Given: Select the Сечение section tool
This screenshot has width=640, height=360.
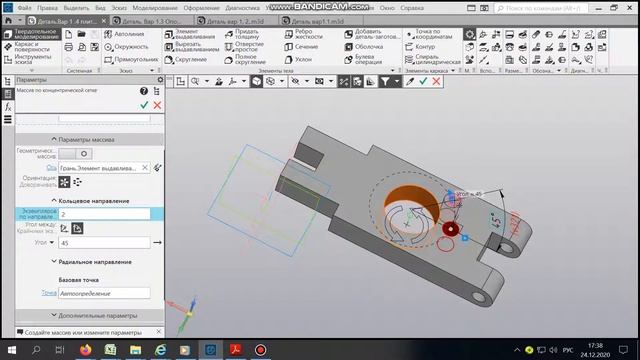Looking at the screenshot, I should 301,47.
